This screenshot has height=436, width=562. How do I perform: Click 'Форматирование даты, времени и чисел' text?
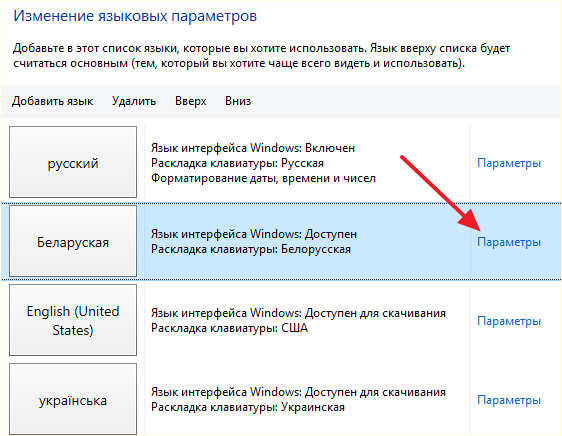click(263, 178)
